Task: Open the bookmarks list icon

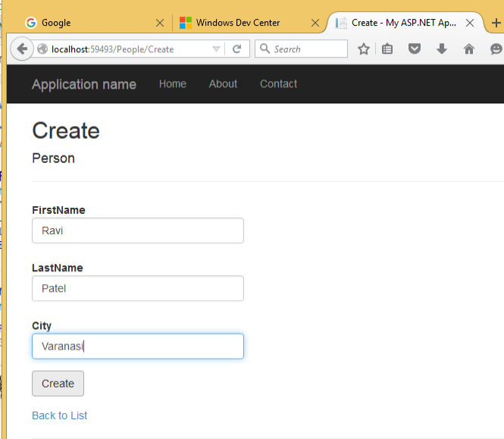Action: tap(388, 49)
